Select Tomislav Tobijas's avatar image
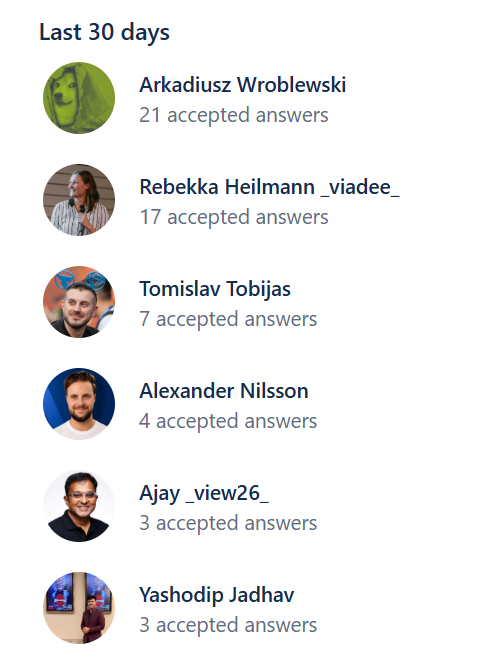Viewport: 478px width, 661px height. tap(79, 302)
